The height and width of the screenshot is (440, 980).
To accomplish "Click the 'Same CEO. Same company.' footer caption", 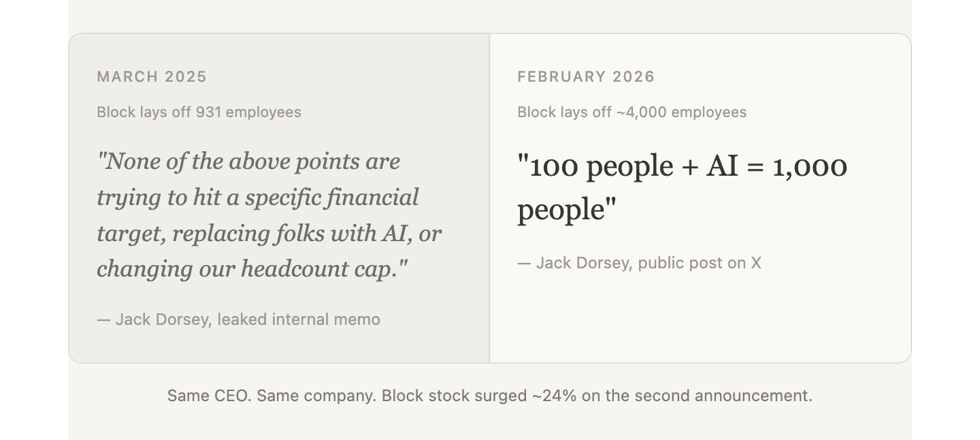I will [489, 396].
